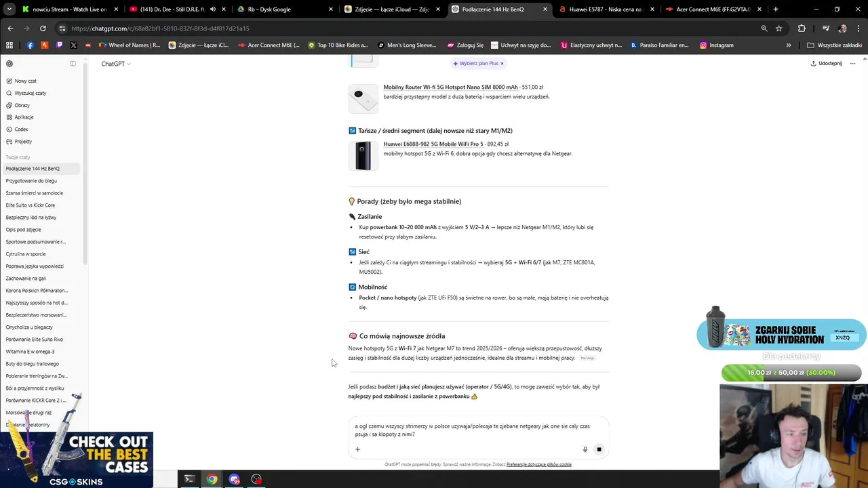Open the Chrome profile avatar

click(x=842, y=28)
